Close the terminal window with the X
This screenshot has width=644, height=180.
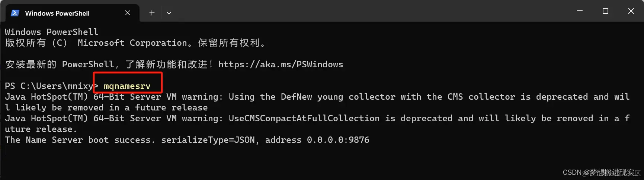[631, 11]
